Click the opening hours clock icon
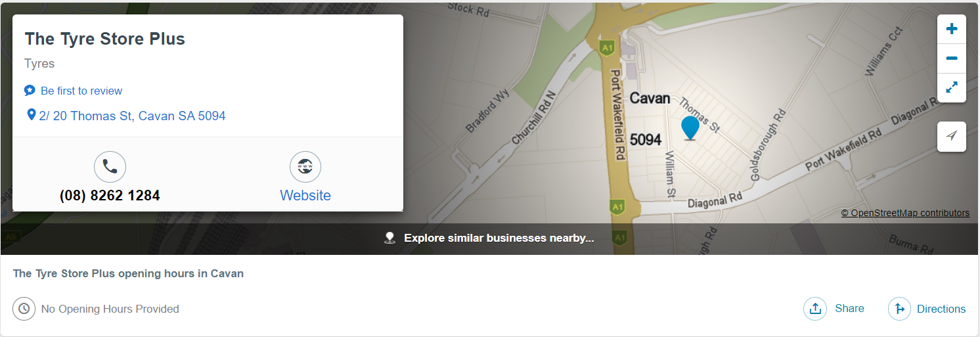The width and height of the screenshot is (980, 337). click(x=24, y=309)
